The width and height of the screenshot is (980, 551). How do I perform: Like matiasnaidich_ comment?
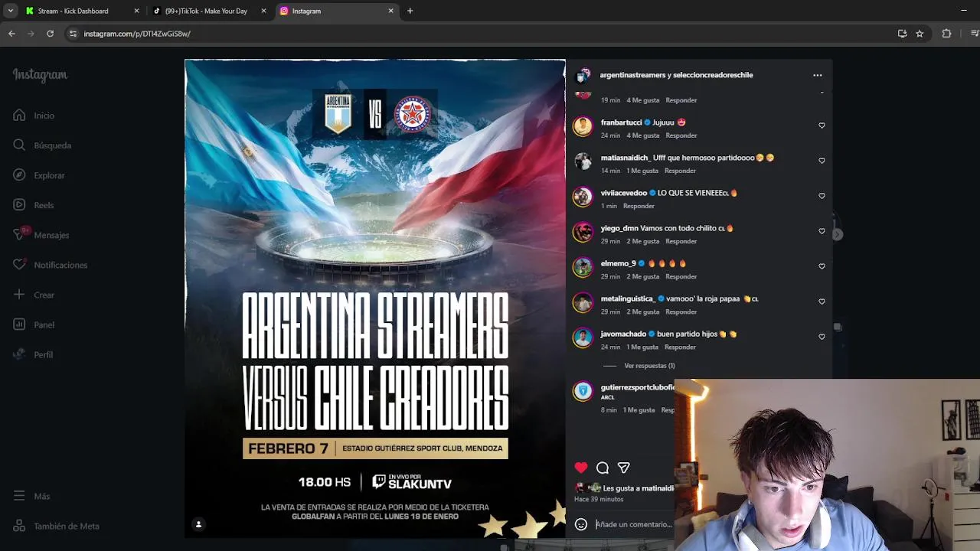[x=822, y=161]
